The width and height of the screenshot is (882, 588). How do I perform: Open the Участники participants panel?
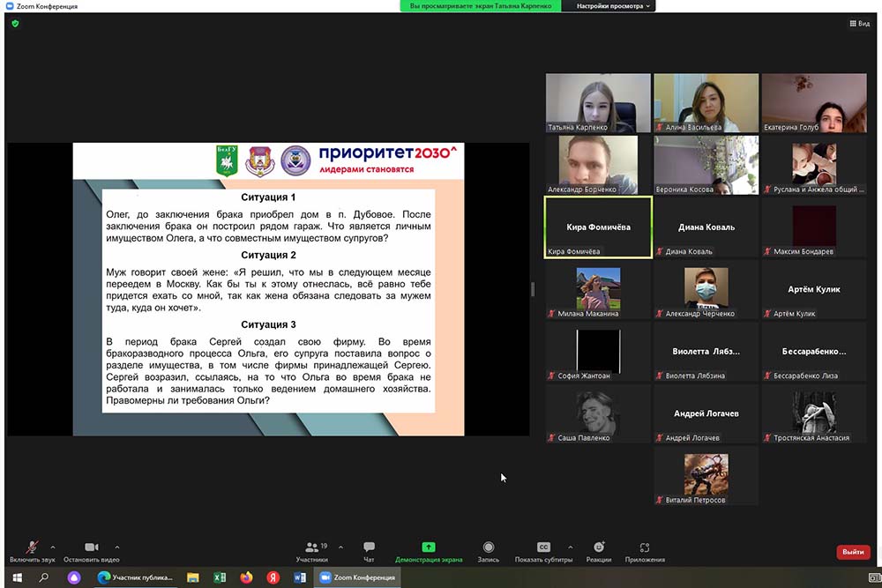click(311, 548)
